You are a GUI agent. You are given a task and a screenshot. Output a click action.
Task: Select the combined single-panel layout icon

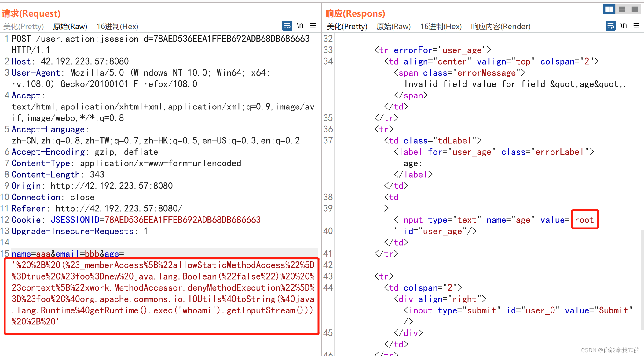click(635, 9)
